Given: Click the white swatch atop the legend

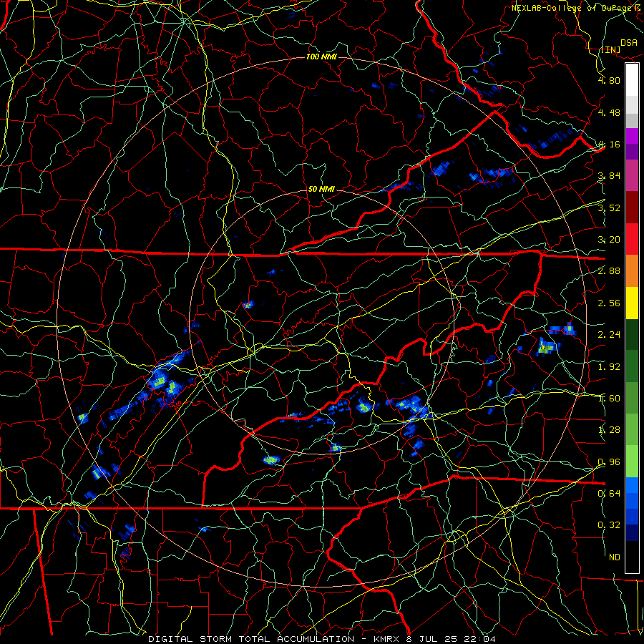Looking at the screenshot, I should (x=632, y=80).
